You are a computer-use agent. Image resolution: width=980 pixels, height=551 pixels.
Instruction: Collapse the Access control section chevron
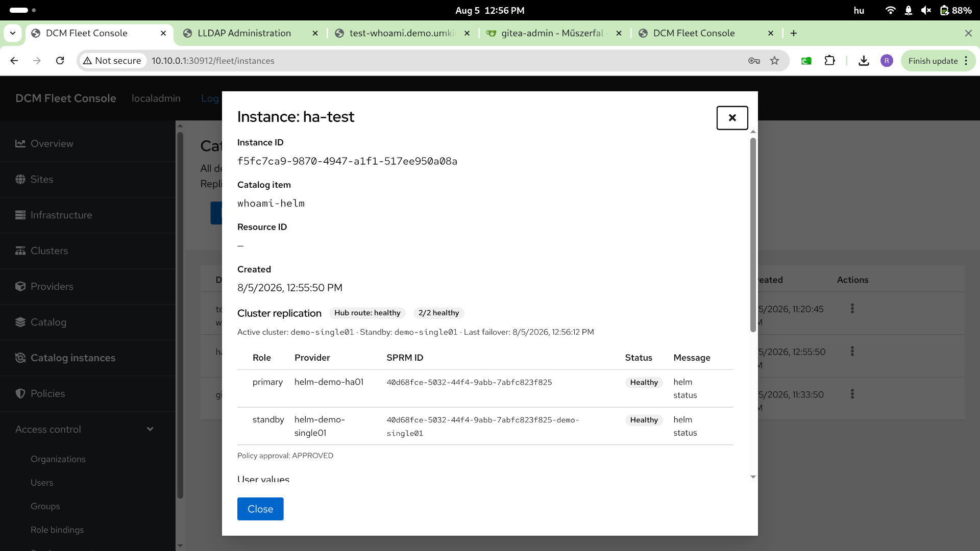(150, 429)
